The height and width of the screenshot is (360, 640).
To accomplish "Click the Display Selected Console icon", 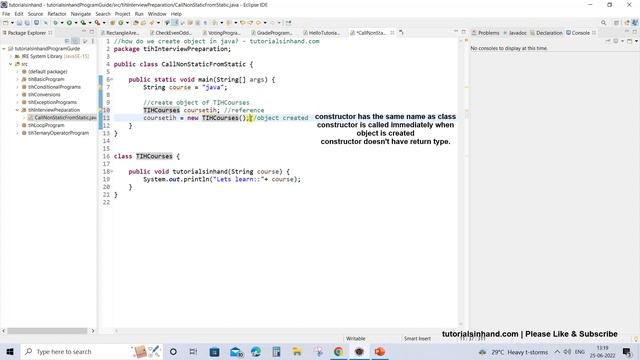I will [616, 41].
